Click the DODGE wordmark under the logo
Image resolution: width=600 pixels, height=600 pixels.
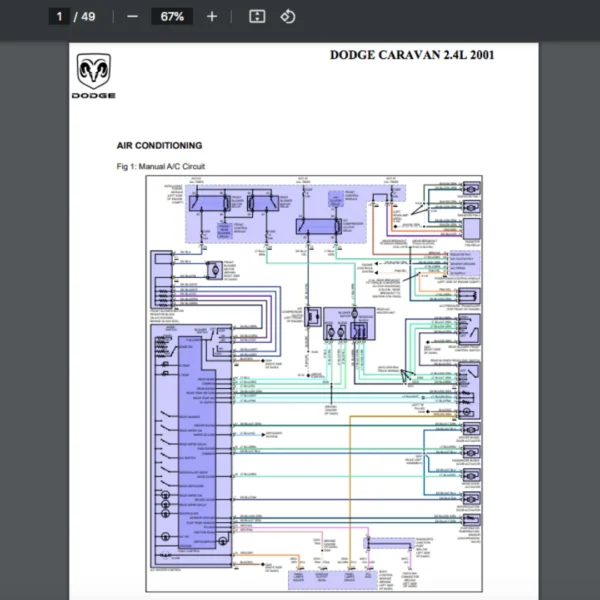coord(93,96)
